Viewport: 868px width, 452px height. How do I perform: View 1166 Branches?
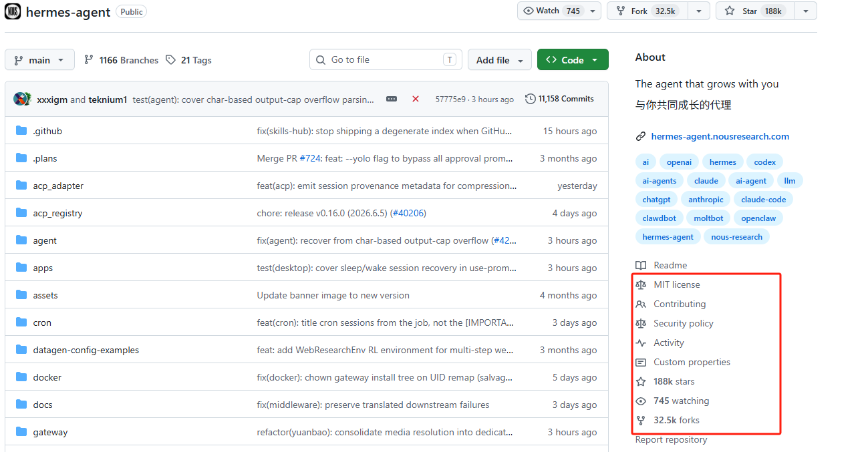(x=122, y=60)
